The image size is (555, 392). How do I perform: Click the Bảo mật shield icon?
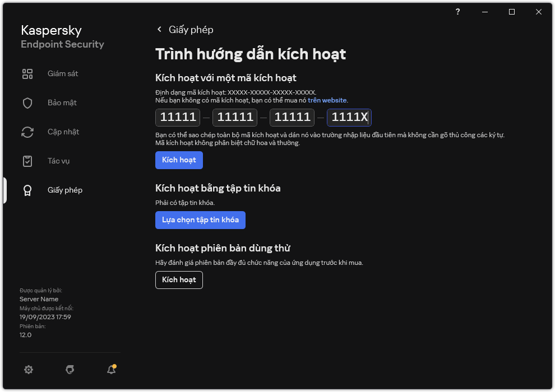pyautogui.click(x=27, y=102)
